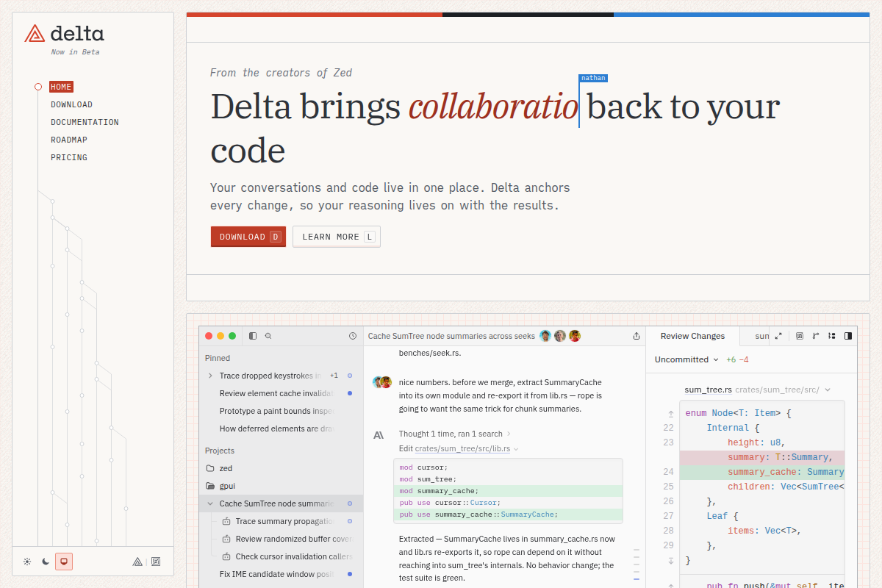
Task: Click the thread title 'Cache SumTree node summaries across seeks'
Action: (451, 336)
